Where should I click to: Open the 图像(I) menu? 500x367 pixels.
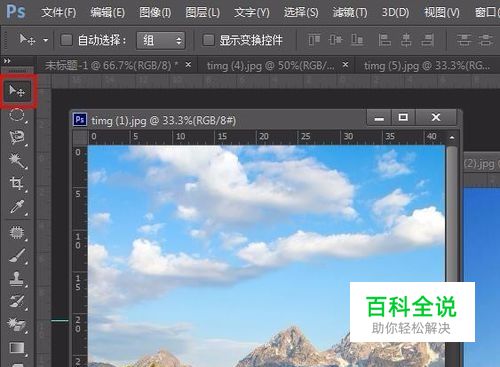coord(155,13)
